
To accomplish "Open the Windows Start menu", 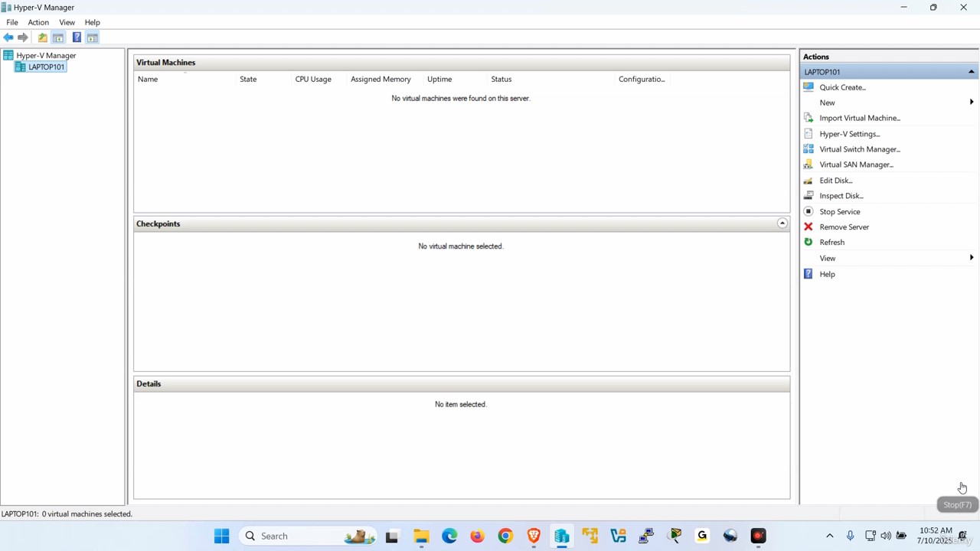I will coord(221,536).
